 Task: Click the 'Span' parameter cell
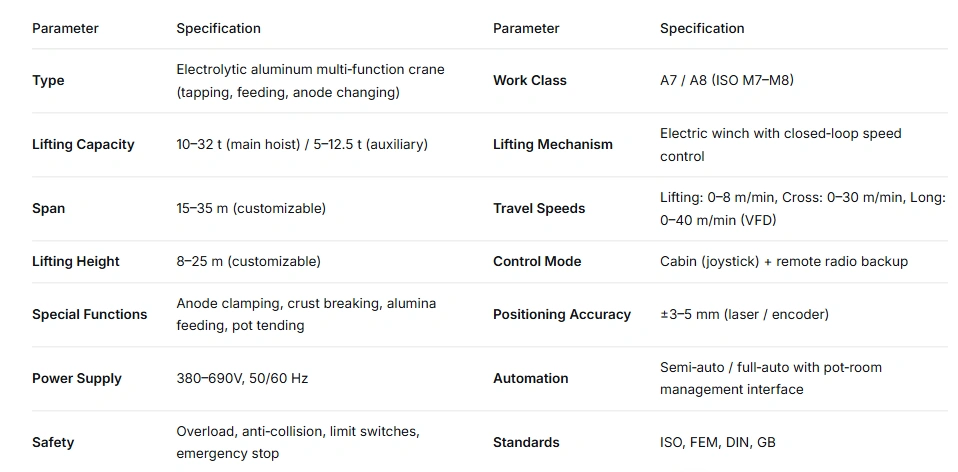[x=49, y=209]
